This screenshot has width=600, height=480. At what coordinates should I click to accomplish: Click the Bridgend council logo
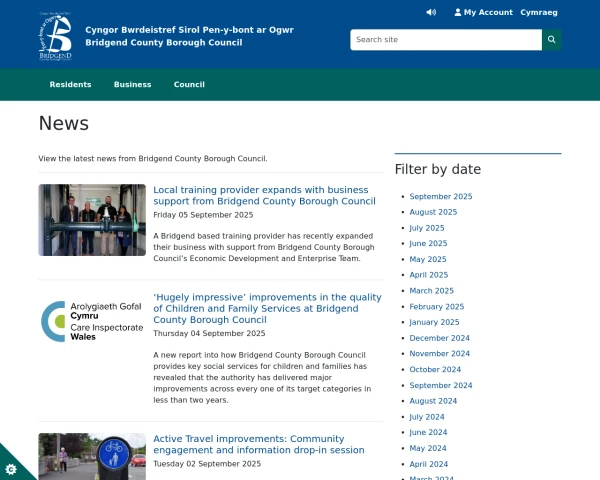[x=55, y=36]
